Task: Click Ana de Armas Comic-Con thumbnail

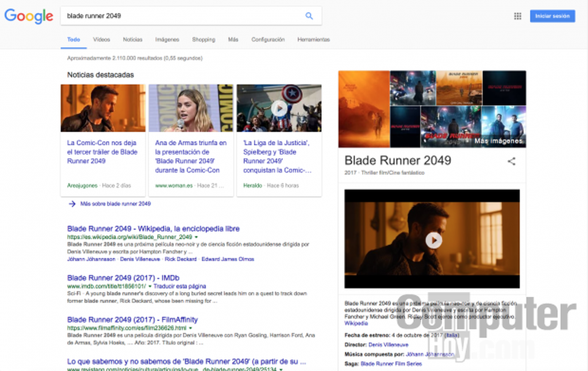Action: click(191, 108)
